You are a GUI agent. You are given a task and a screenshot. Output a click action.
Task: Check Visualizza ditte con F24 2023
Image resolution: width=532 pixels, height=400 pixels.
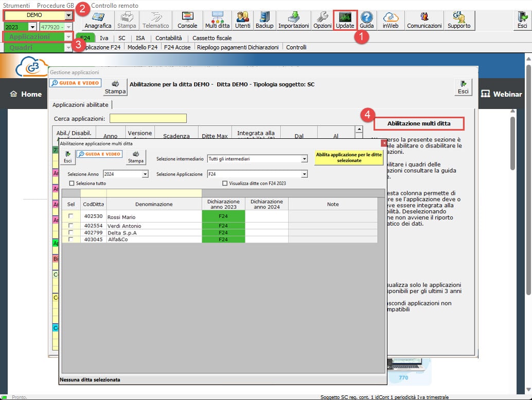tap(225, 184)
